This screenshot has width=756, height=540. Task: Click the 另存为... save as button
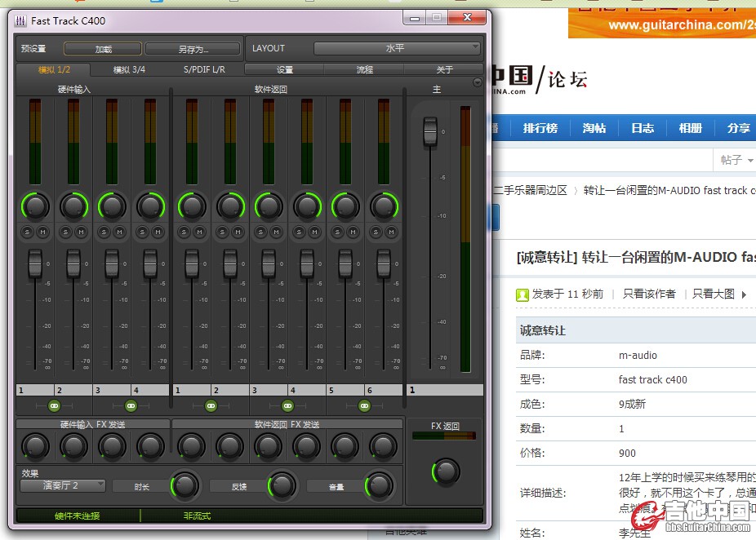193,49
